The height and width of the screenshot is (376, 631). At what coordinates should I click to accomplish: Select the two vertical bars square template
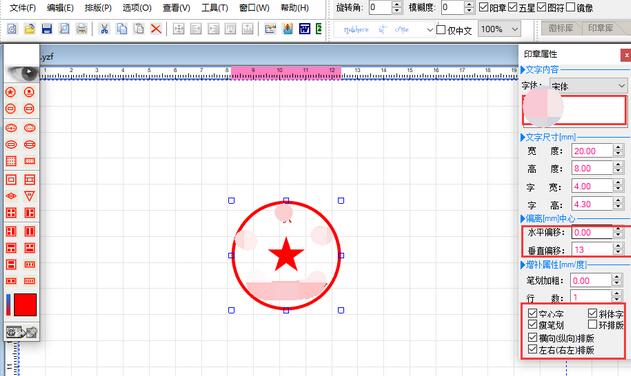pos(29,231)
